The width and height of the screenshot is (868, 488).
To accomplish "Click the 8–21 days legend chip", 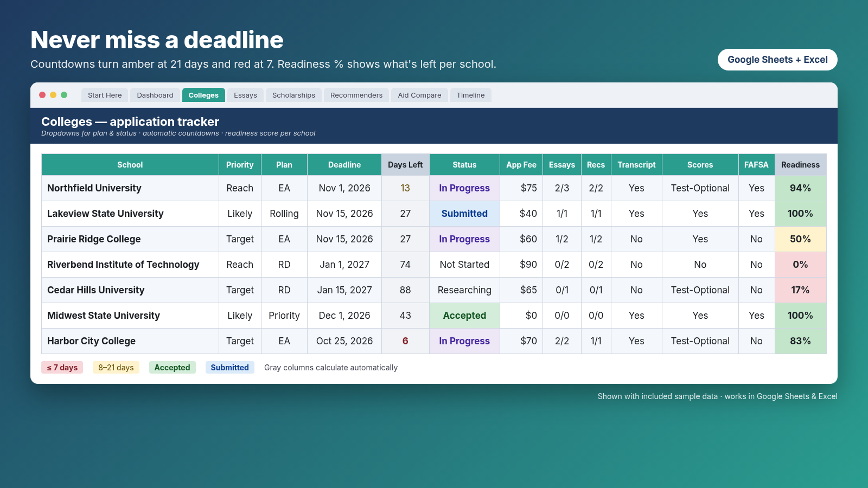I will click(116, 368).
